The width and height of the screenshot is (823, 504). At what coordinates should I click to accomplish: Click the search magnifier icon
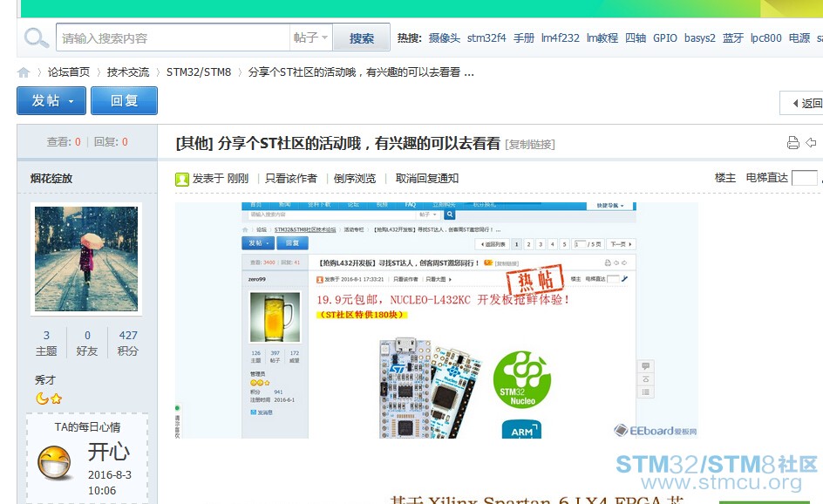coord(37,37)
